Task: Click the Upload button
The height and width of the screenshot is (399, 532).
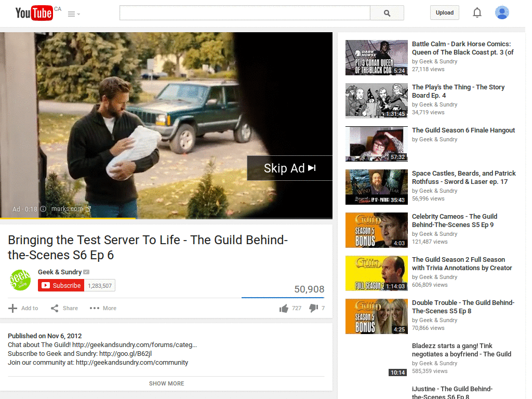Action: pos(445,12)
